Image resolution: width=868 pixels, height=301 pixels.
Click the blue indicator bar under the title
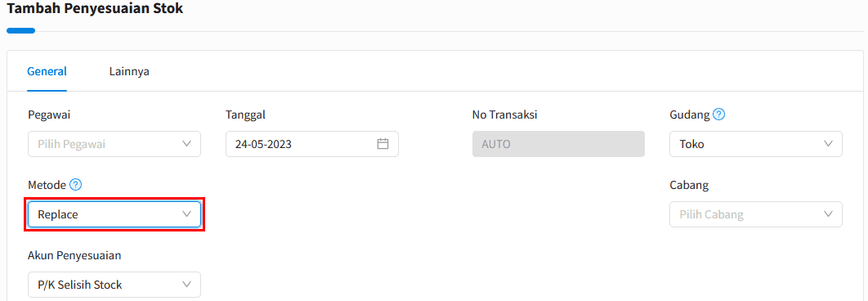21,31
